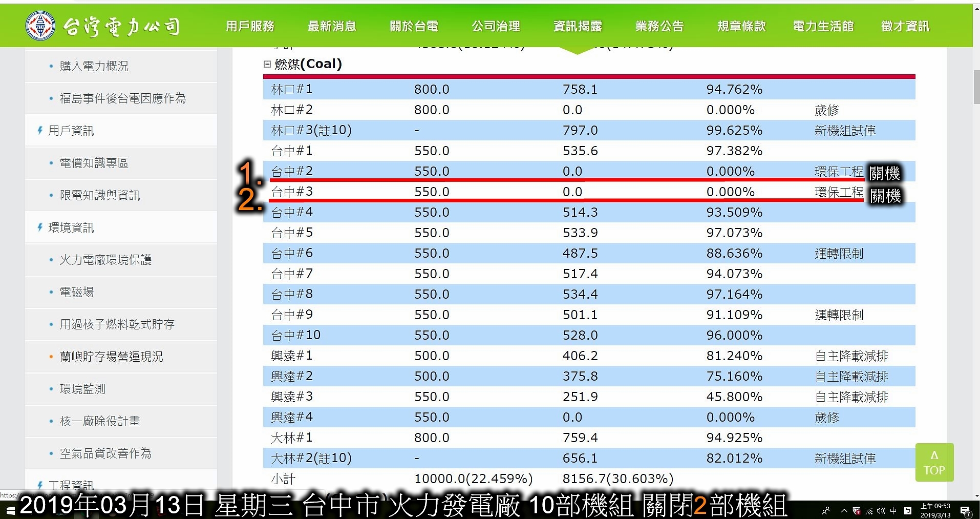Click the 小計 subtotal label
Image resolution: width=980 pixels, height=519 pixels.
[283, 479]
